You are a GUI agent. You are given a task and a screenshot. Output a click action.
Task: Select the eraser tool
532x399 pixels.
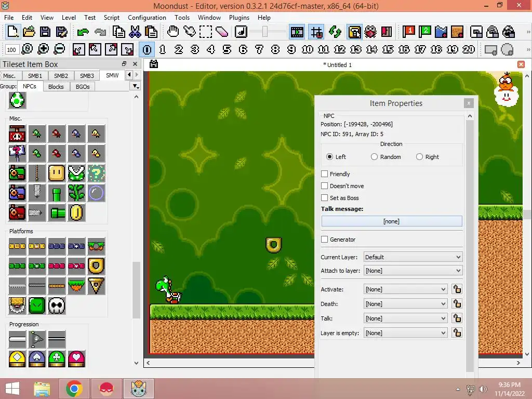(222, 32)
